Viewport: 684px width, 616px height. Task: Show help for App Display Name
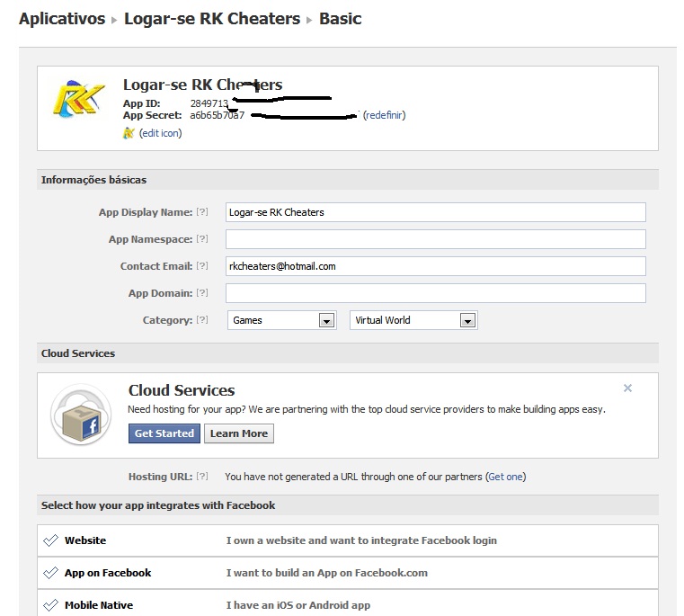(x=202, y=211)
